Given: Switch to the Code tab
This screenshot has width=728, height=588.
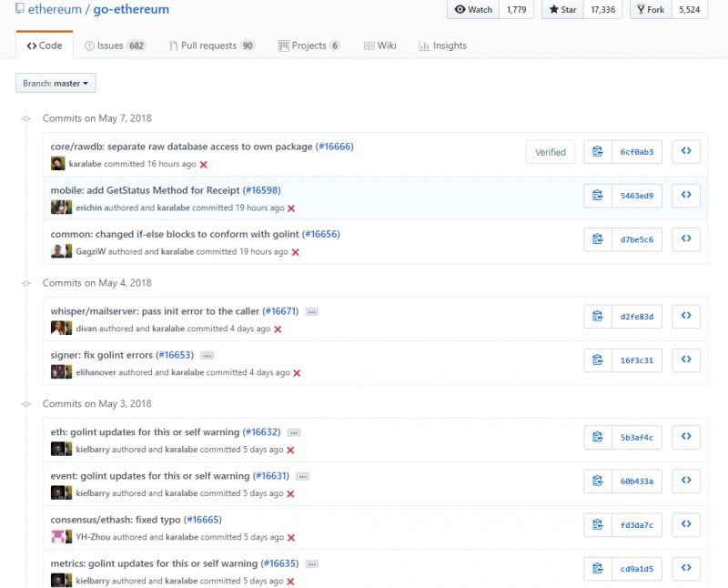Looking at the screenshot, I should [x=45, y=46].
